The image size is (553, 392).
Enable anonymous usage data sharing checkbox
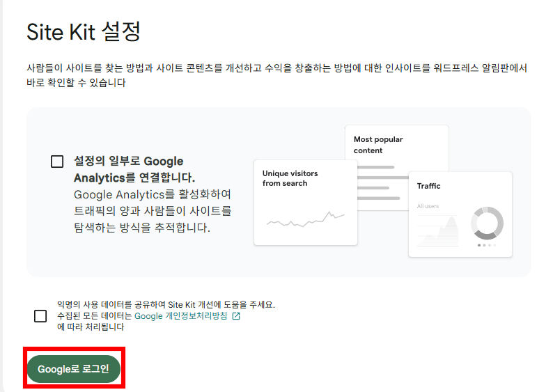(x=40, y=316)
